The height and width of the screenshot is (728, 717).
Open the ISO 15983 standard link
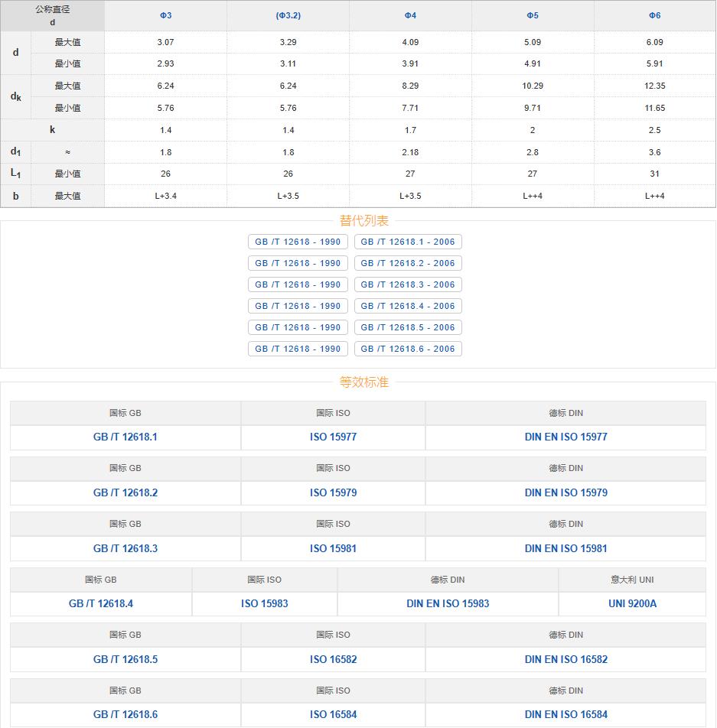265,604
